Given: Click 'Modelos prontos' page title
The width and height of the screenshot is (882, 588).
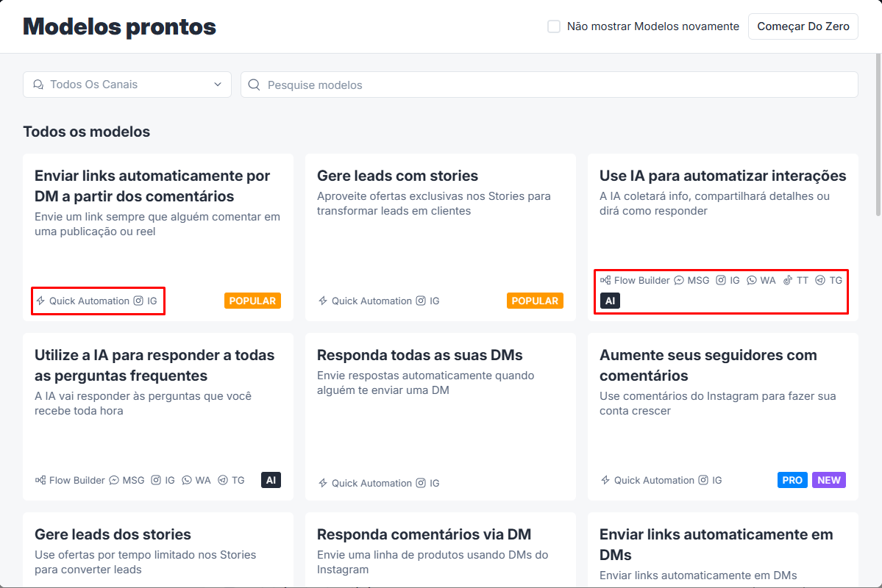Looking at the screenshot, I should (x=119, y=26).
